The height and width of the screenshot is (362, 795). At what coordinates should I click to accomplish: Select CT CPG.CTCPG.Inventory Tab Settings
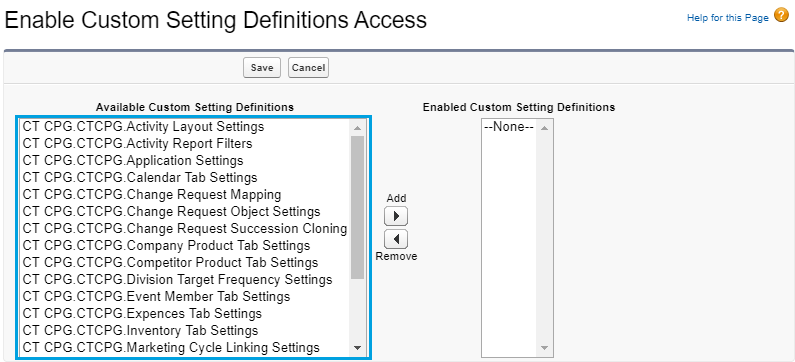point(185,331)
